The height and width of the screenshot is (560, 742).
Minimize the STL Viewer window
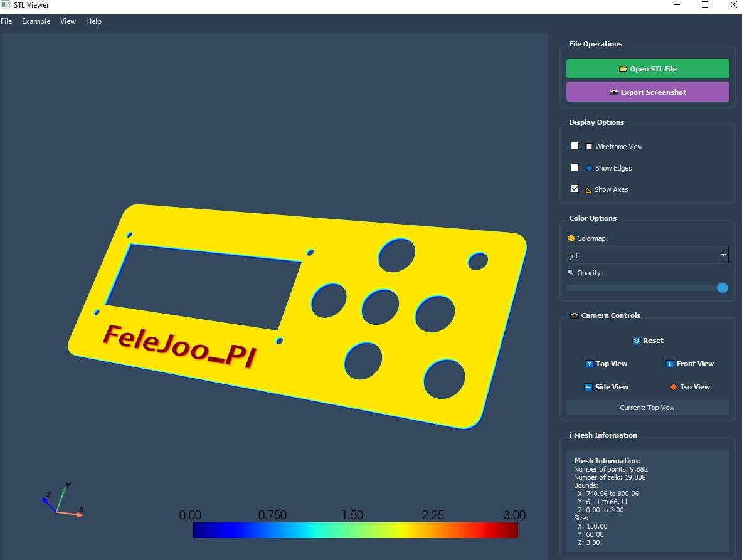click(677, 5)
